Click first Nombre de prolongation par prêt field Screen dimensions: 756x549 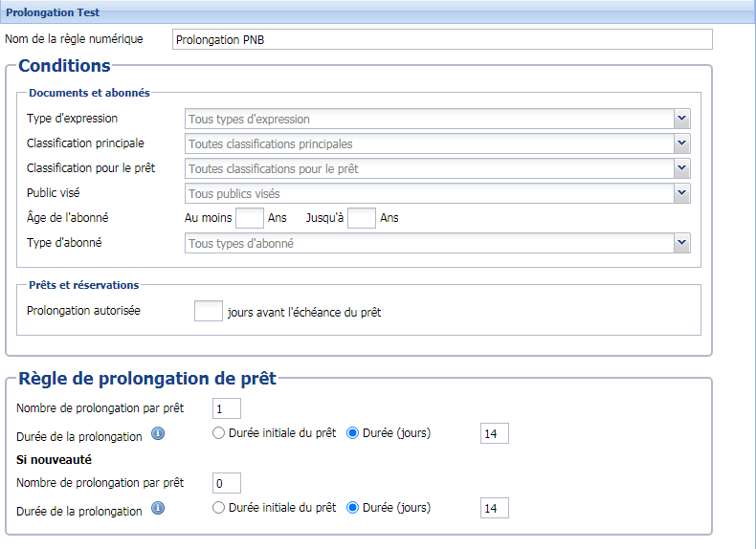pyautogui.click(x=226, y=408)
